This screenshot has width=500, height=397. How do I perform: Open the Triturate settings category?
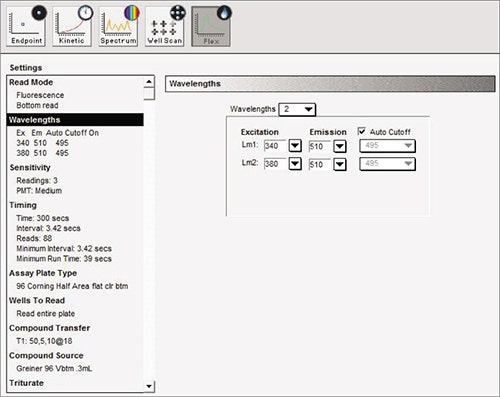click(x=26, y=383)
